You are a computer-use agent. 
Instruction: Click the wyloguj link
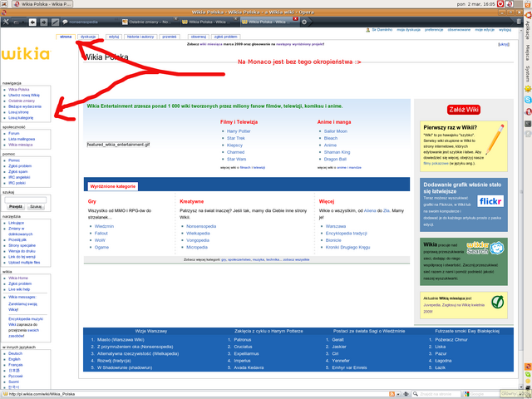pos(505,30)
